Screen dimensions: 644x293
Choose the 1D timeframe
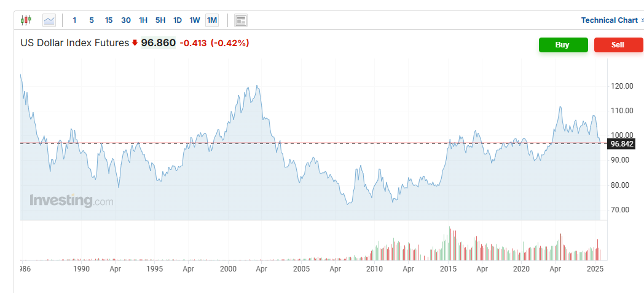tap(178, 20)
